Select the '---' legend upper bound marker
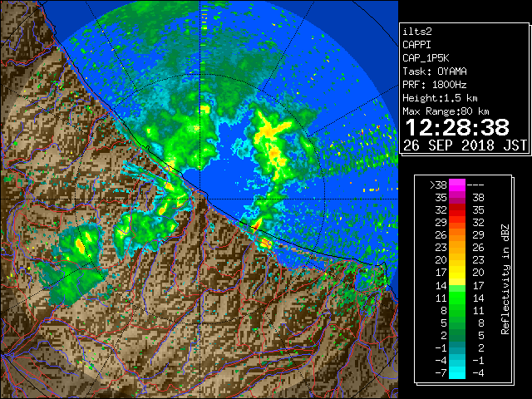 tap(475, 185)
